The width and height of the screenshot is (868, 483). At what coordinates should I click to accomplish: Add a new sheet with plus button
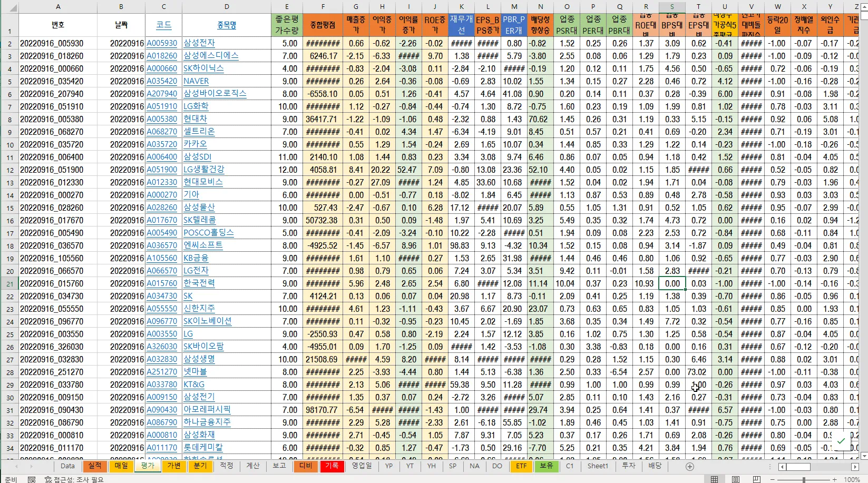tap(689, 467)
